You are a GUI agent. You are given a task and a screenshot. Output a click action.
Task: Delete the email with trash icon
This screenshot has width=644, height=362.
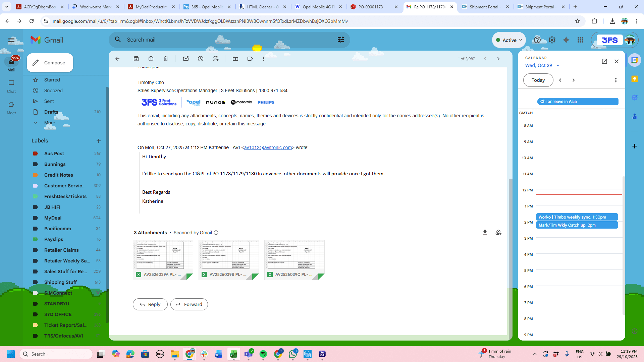pyautogui.click(x=166, y=59)
